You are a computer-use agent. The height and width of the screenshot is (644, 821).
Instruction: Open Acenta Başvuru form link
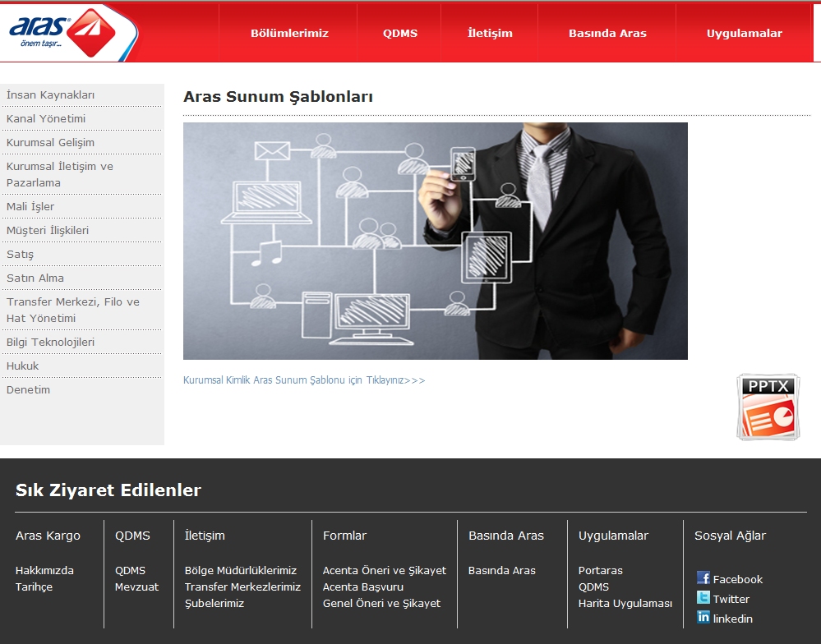[x=363, y=587]
